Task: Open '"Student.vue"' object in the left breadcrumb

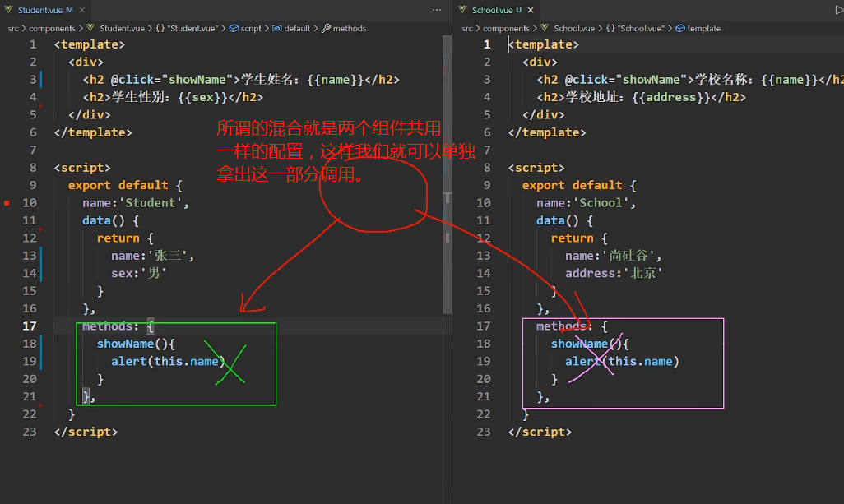Action: [x=192, y=29]
